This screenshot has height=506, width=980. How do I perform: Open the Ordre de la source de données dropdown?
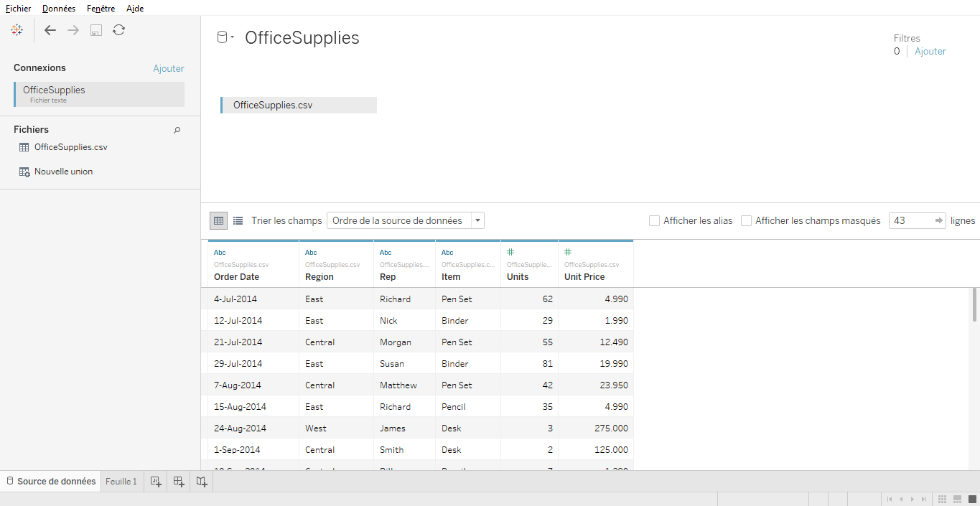477,220
